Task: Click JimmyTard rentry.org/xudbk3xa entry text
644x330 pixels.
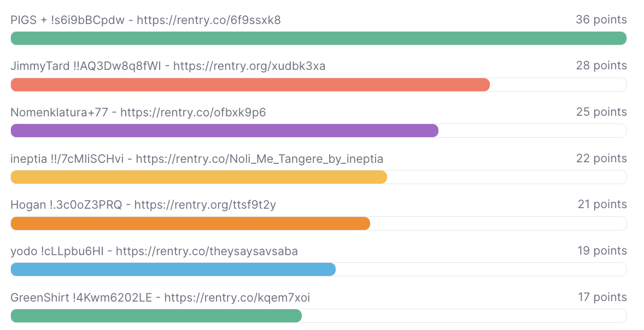Action: (168, 66)
